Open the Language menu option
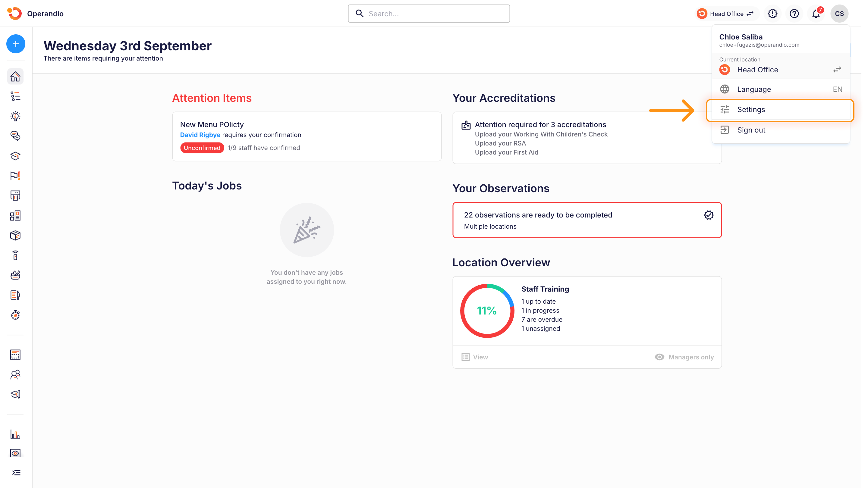 780,89
